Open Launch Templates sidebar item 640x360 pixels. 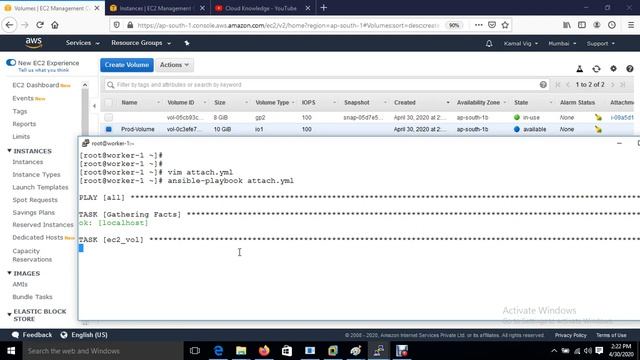coord(40,187)
